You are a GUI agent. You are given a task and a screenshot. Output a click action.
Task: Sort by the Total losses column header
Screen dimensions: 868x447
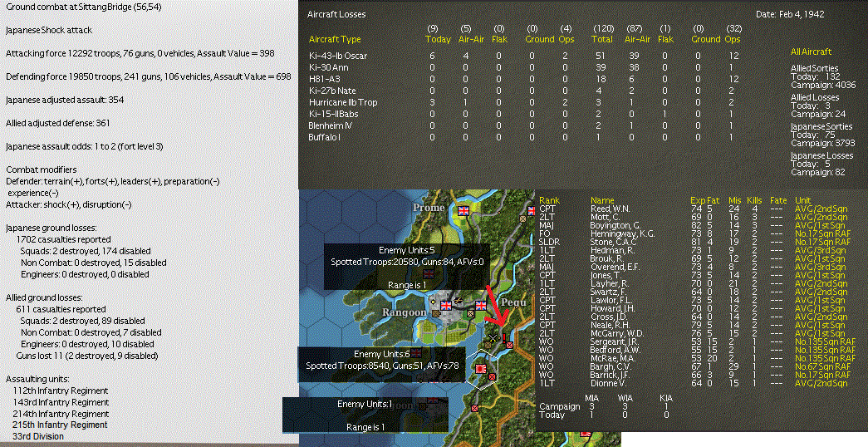(601, 39)
